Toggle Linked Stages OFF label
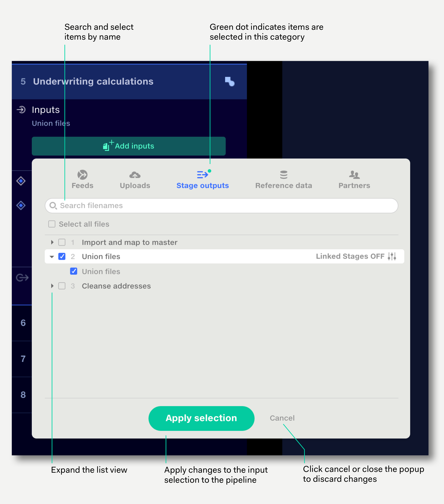 pyautogui.click(x=350, y=256)
